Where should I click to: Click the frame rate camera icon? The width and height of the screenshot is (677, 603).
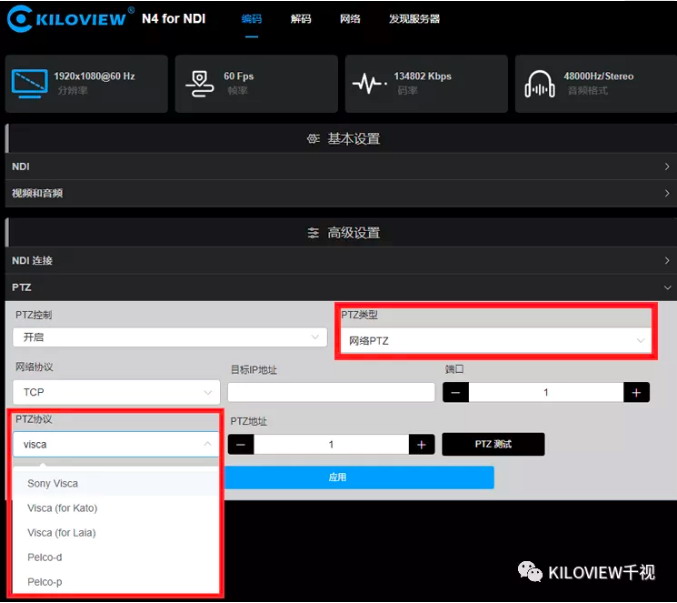coord(199,84)
